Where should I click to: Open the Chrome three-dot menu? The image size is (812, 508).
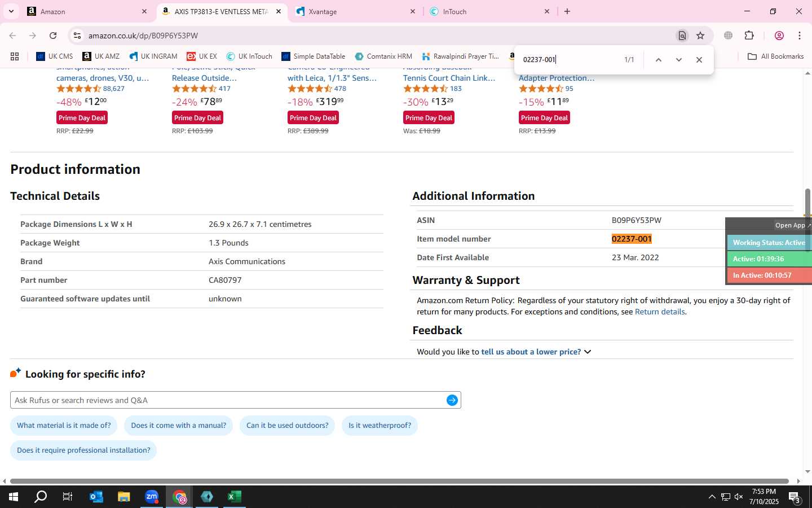pos(800,36)
